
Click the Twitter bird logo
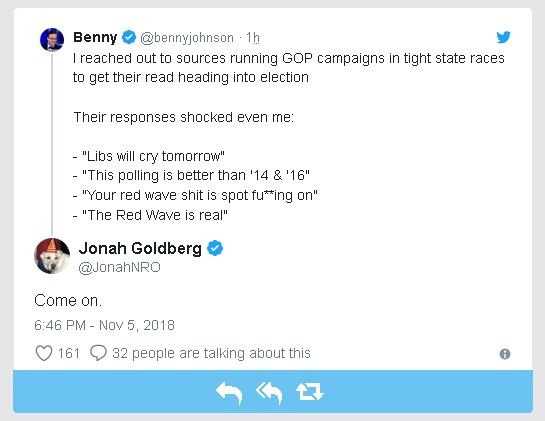click(x=503, y=37)
